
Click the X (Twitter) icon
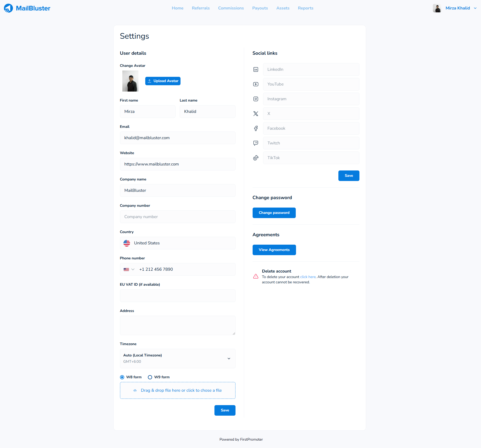point(255,114)
